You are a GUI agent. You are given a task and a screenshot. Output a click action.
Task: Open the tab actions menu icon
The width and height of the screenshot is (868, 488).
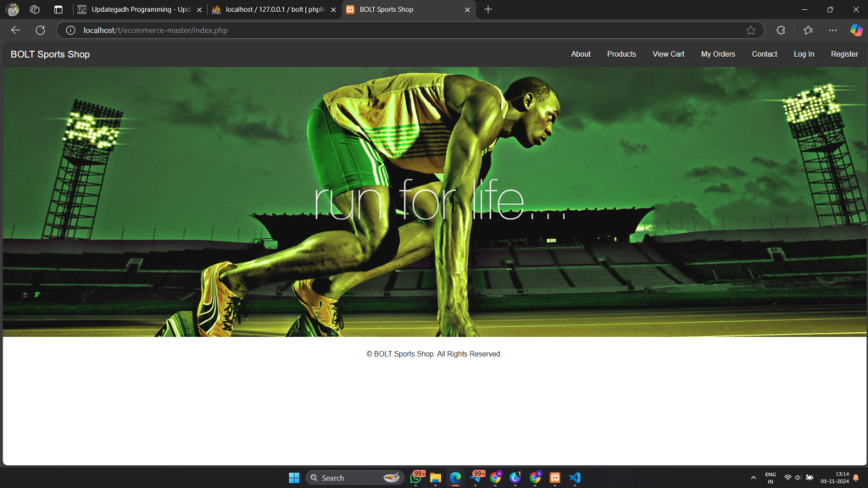pos(58,9)
